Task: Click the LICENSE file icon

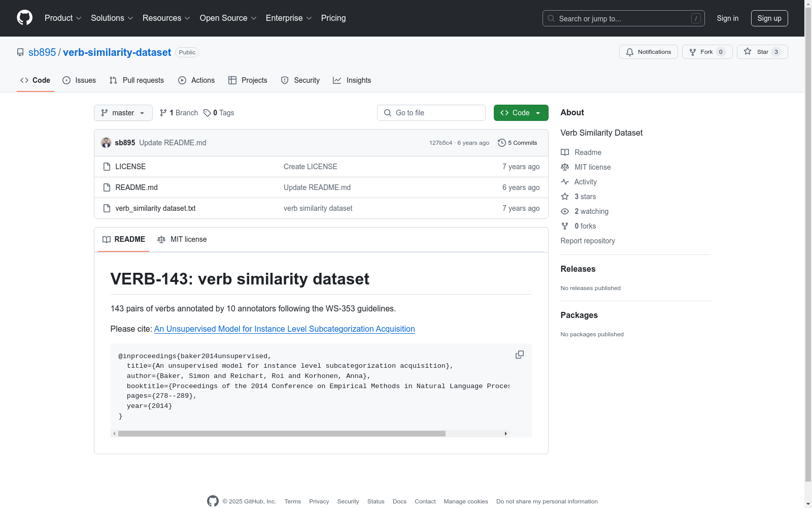Action: (107, 167)
